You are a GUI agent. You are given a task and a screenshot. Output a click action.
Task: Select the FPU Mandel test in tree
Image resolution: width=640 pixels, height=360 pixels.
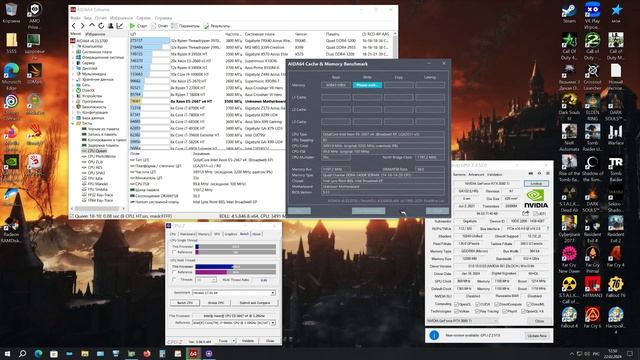pyautogui.click(x=98, y=184)
